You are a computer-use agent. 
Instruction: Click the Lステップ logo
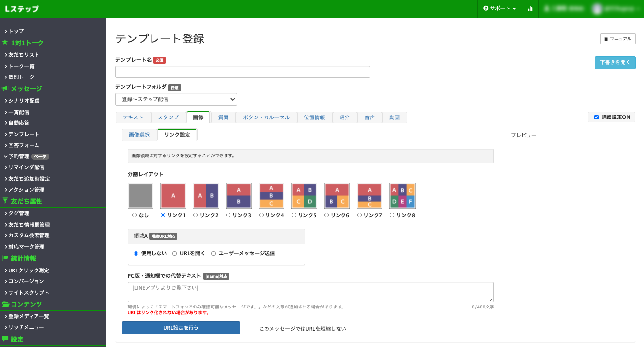(22, 9)
